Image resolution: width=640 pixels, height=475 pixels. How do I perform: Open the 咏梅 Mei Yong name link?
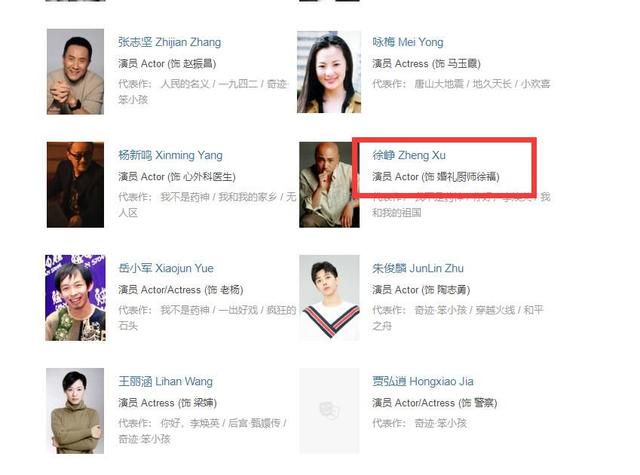click(407, 42)
